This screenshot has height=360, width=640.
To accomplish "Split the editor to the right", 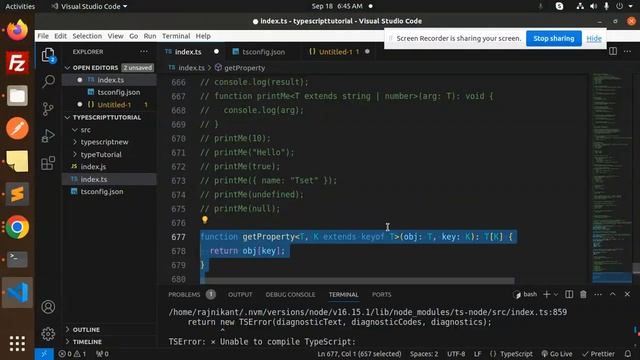I will (x=613, y=51).
